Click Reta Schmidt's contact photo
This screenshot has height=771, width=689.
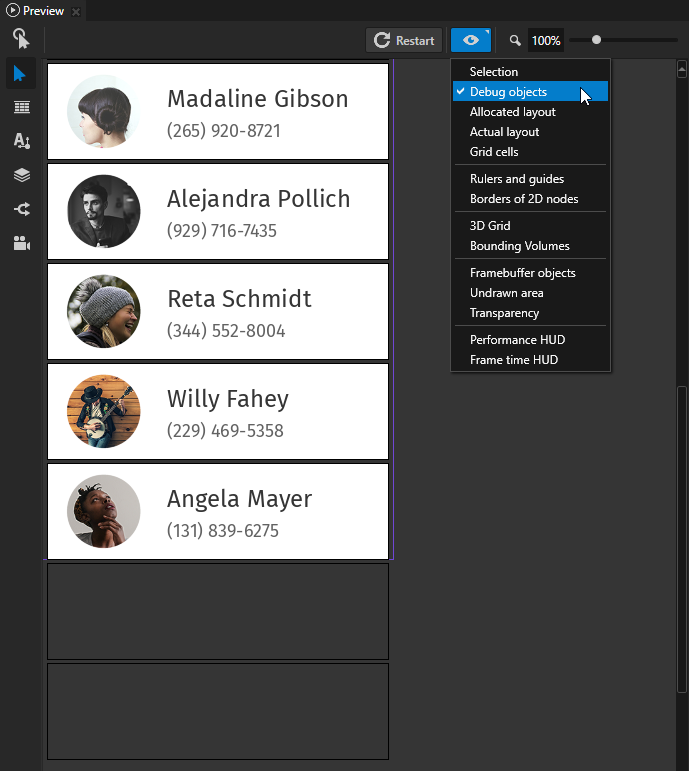click(x=104, y=311)
